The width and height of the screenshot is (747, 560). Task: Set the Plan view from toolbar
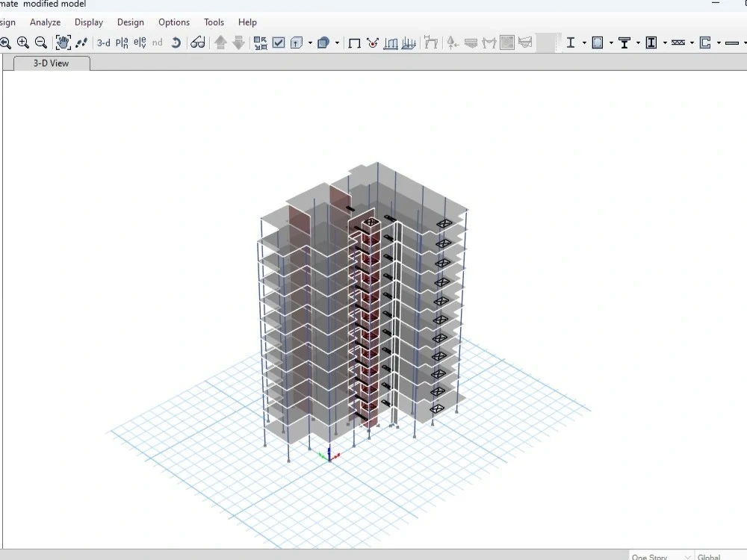[122, 43]
